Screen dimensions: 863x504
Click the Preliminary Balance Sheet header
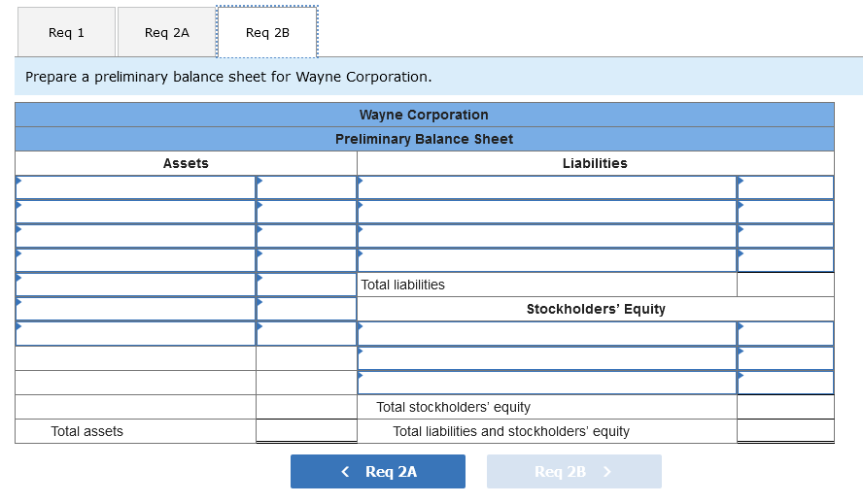pyautogui.click(x=424, y=139)
